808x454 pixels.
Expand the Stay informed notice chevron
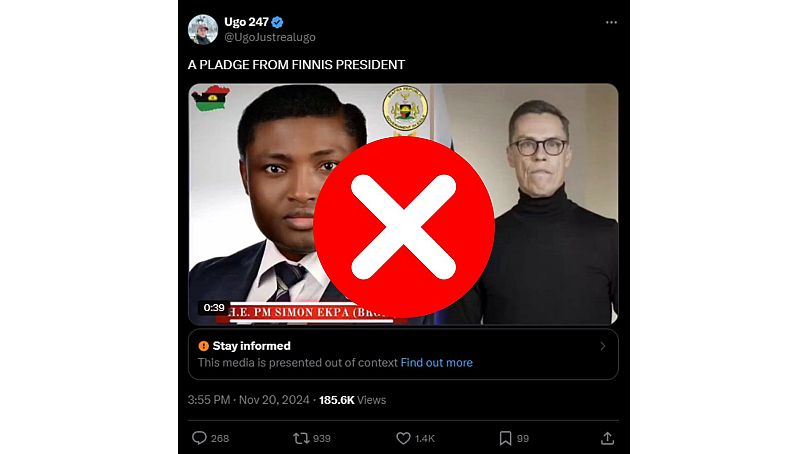(602, 346)
